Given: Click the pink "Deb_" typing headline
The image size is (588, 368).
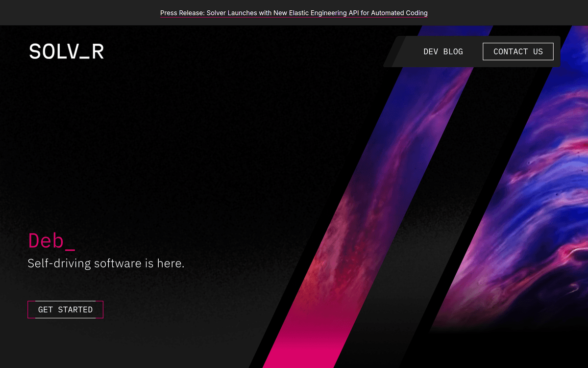Looking at the screenshot, I should coord(51,240).
